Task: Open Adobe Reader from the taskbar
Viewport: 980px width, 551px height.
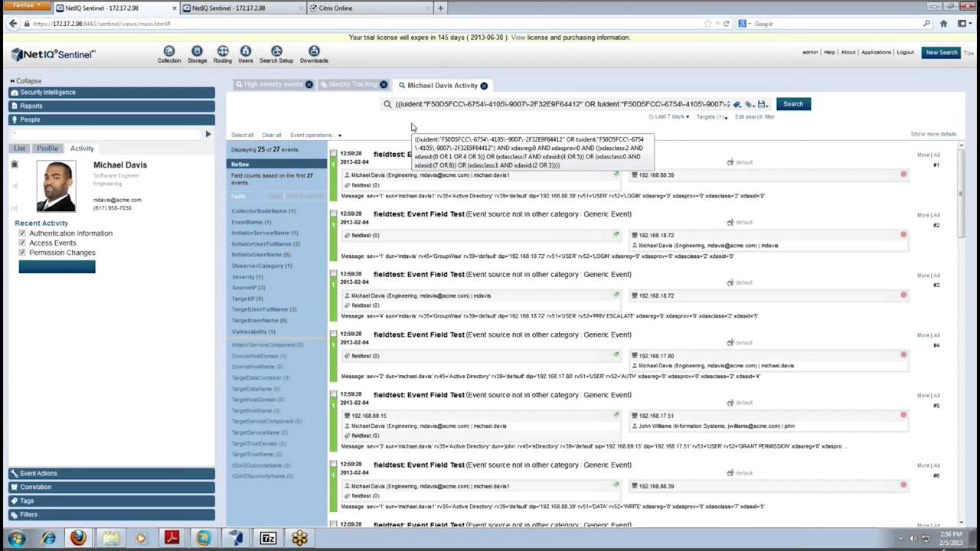Action: (171, 538)
